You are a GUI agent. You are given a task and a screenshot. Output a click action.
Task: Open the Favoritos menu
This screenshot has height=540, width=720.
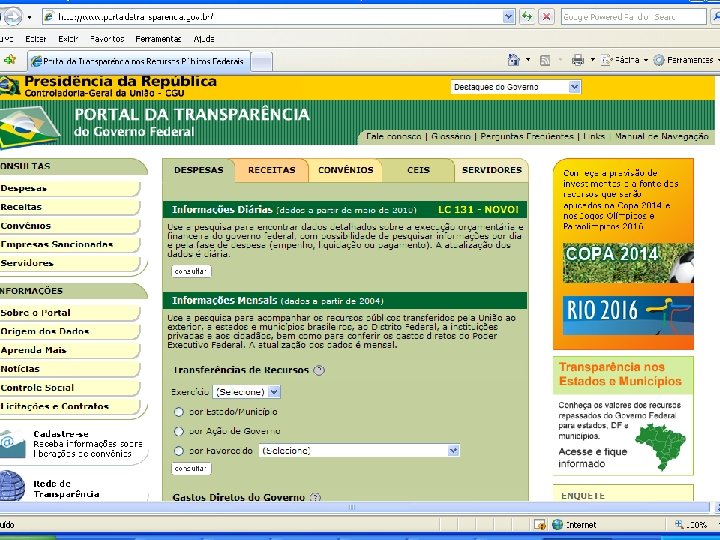107,39
